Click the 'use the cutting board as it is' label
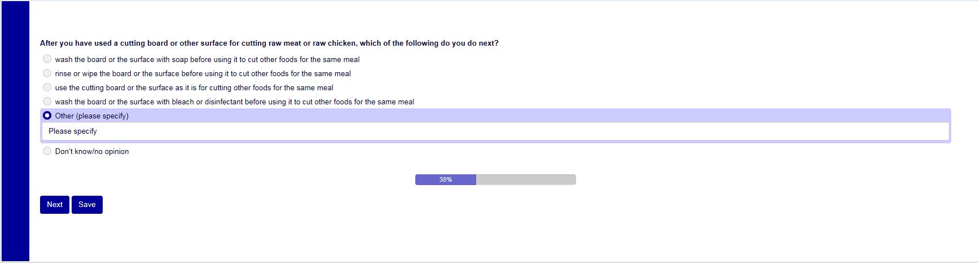 194,87
